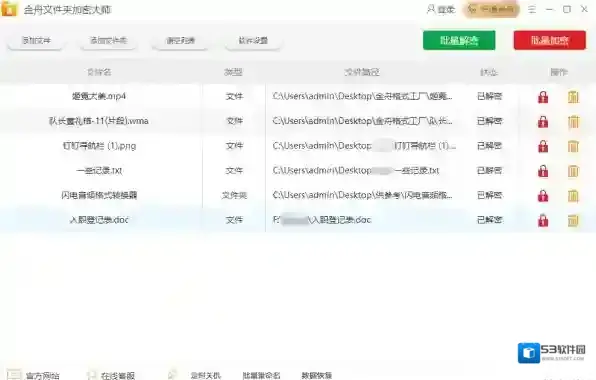Screen dimensions: 596x380
Task: Lock the 钉钉导航栏 (1).png file
Action: click(543, 146)
